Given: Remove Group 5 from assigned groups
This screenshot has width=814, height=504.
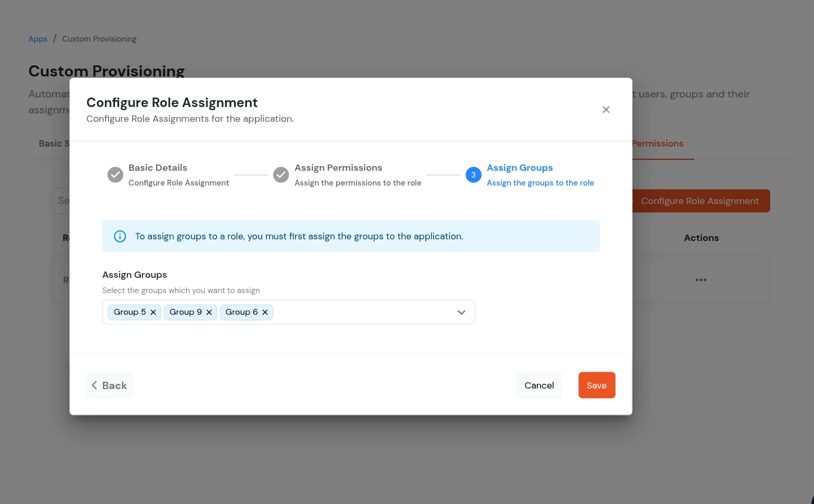Looking at the screenshot, I should click(153, 312).
